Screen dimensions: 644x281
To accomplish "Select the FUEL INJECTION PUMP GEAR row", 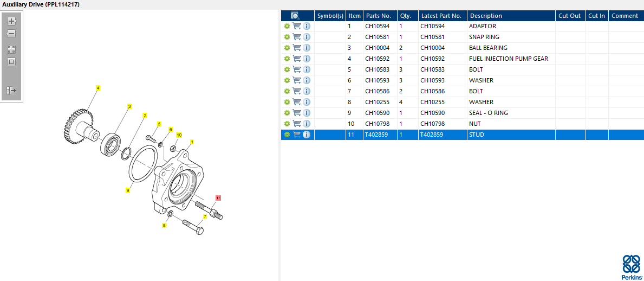I will tap(508, 59).
